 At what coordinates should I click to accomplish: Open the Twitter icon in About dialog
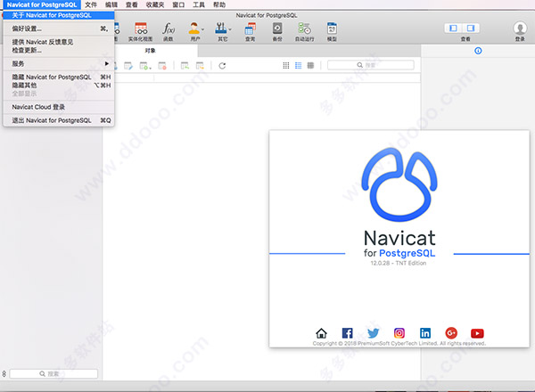374,332
